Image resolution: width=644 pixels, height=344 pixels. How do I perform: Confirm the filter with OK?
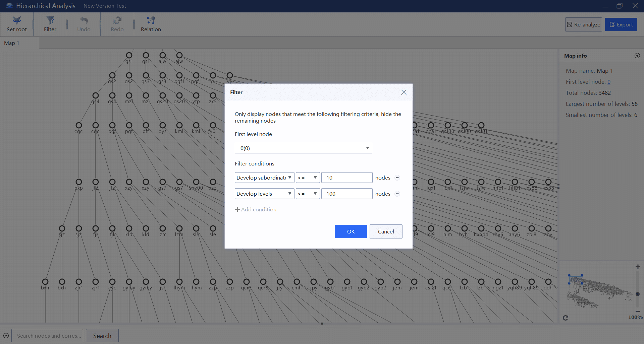click(351, 231)
